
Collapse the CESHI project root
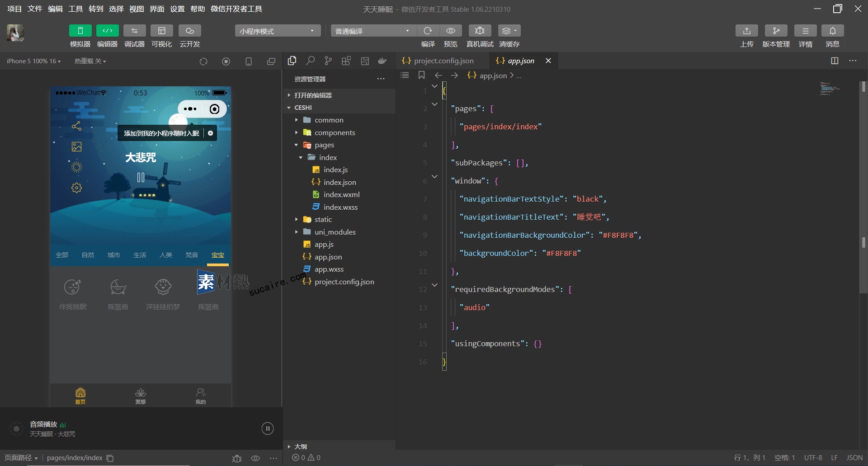[339, 108]
